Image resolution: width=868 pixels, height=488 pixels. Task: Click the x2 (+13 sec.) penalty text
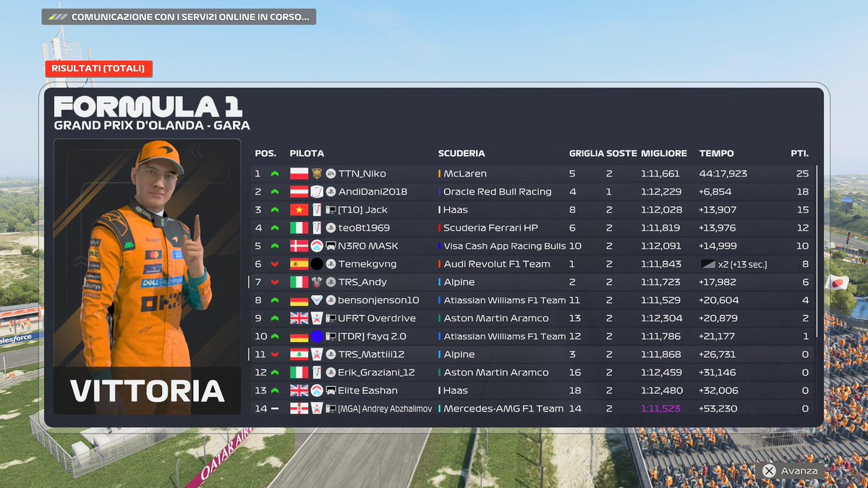pos(743,264)
